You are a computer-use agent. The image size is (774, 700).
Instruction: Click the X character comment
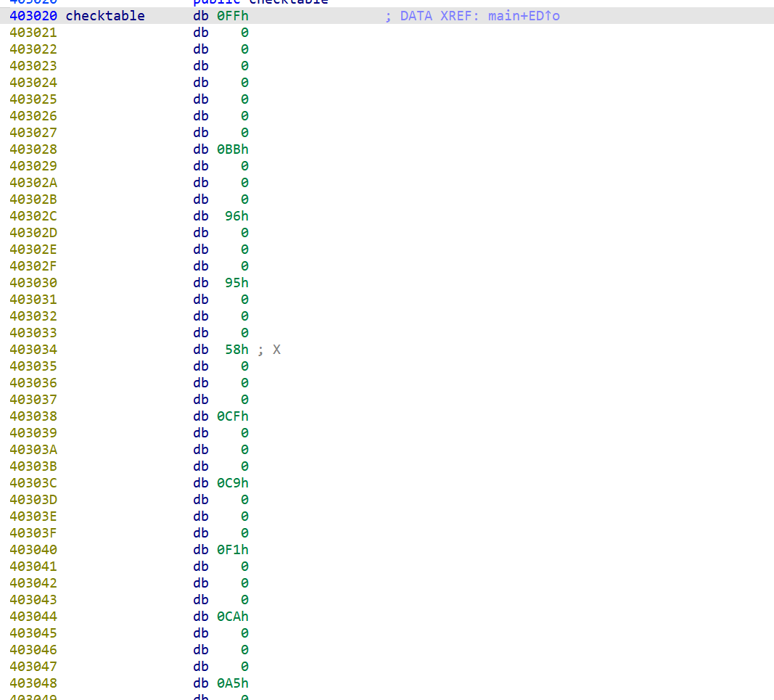276,350
